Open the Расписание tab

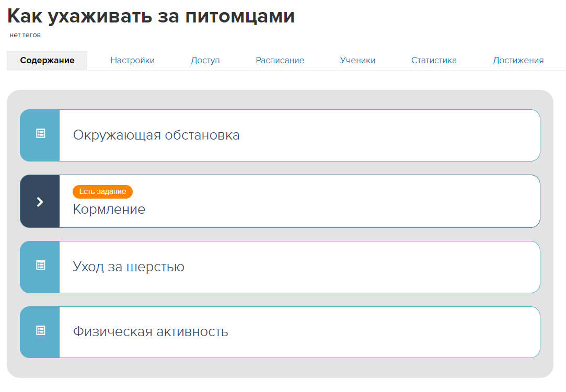point(280,61)
